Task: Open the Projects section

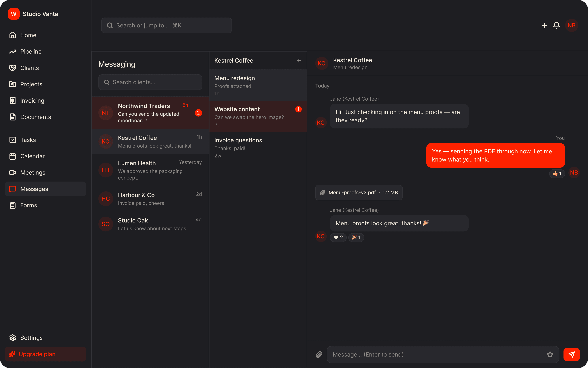Action: (45, 84)
